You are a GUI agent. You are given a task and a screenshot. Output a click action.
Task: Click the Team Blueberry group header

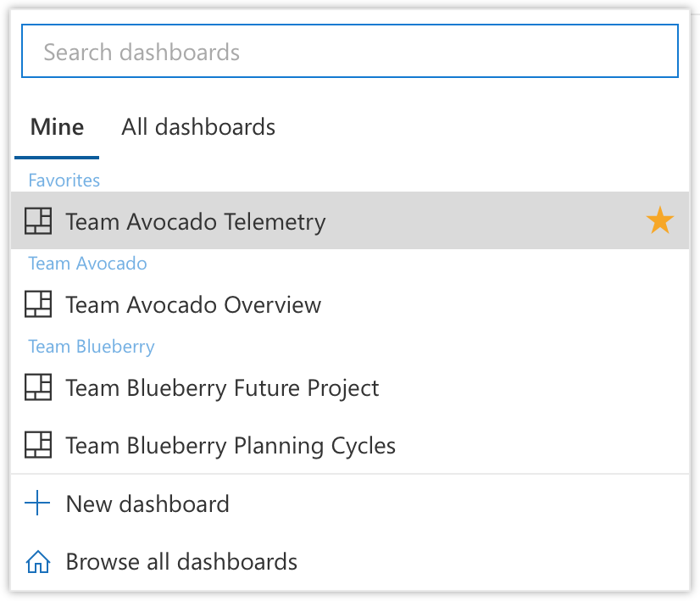pos(92,347)
